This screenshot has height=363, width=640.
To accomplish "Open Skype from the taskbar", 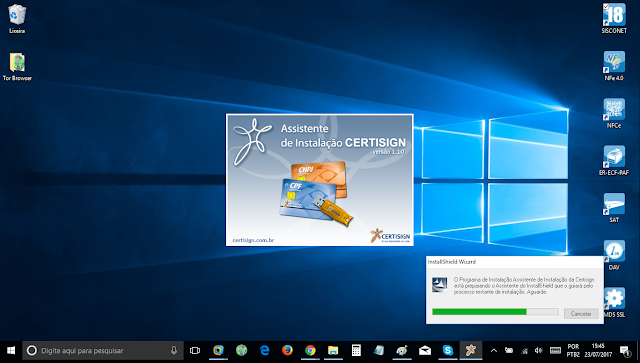I will [x=448, y=351].
